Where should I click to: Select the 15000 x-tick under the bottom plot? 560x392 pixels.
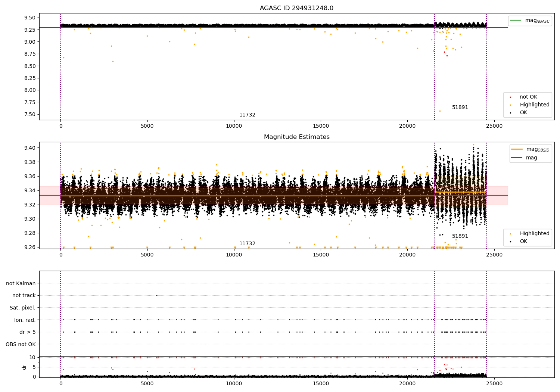pos(321,383)
